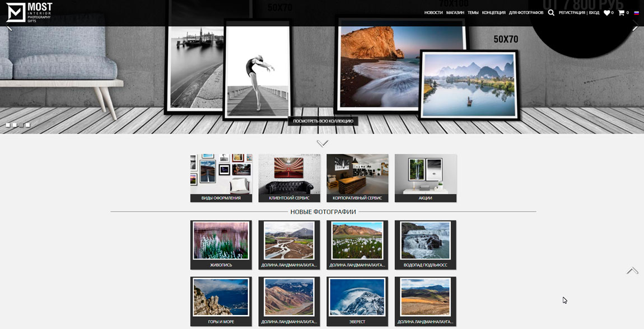
Task: Click the Регистрация link
Action: click(x=572, y=13)
